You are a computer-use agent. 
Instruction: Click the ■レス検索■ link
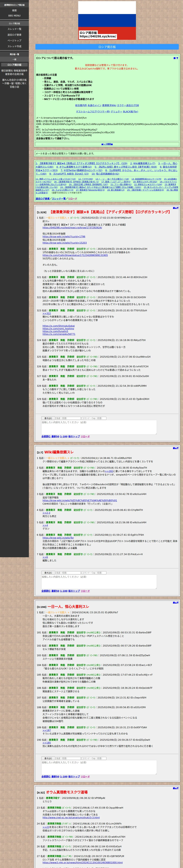107,144
